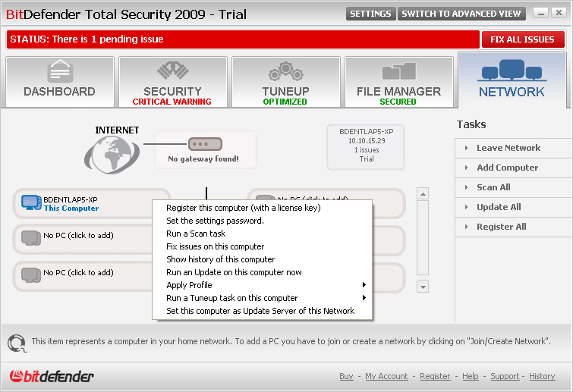Image resolution: width=573 pixels, height=392 pixels.
Task: Open the Dashboard tab
Action: click(59, 82)
